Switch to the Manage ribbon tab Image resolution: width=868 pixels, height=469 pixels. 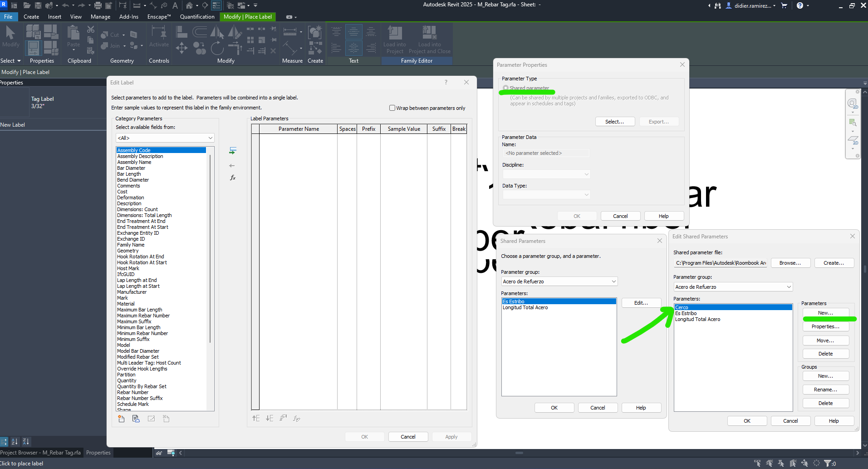coord(100,17)
